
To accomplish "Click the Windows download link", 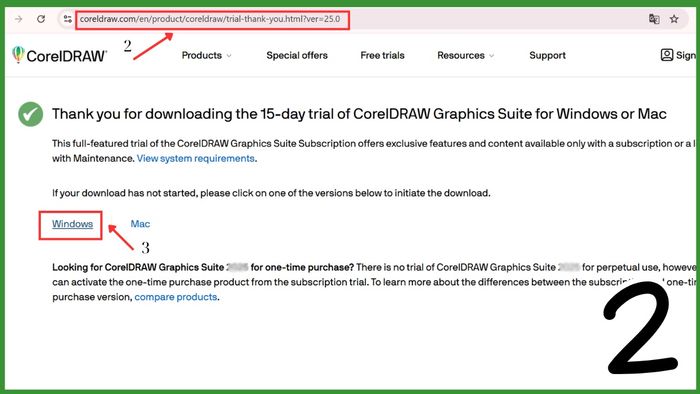I will 72,224.
